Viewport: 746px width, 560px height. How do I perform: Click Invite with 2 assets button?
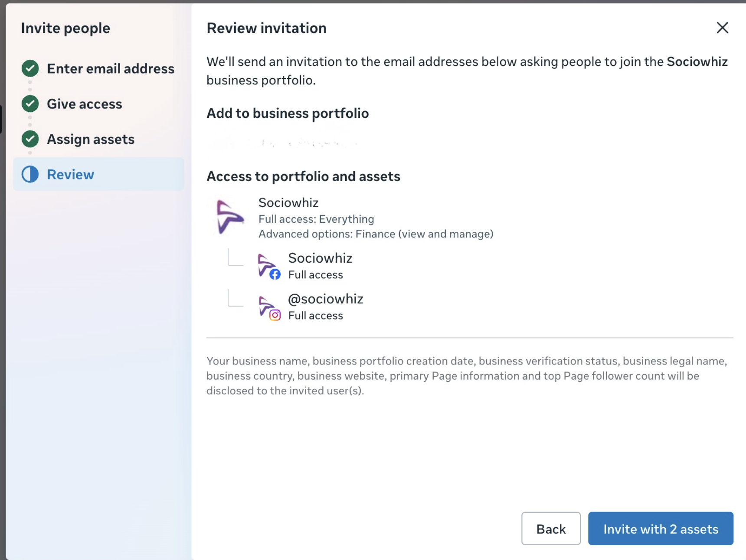point(661,528)
